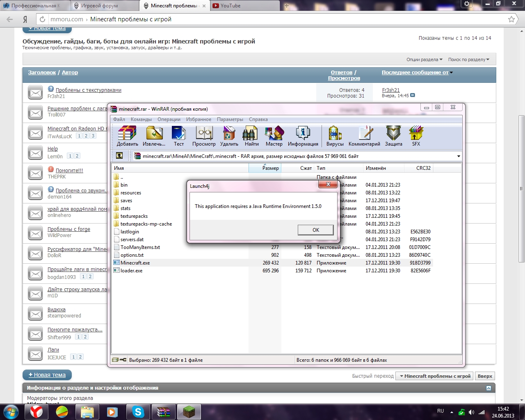This screenshot has height=420, width=525.
Task: Open the Параметры menu in WinRAR
Action: tap(230, 119)
